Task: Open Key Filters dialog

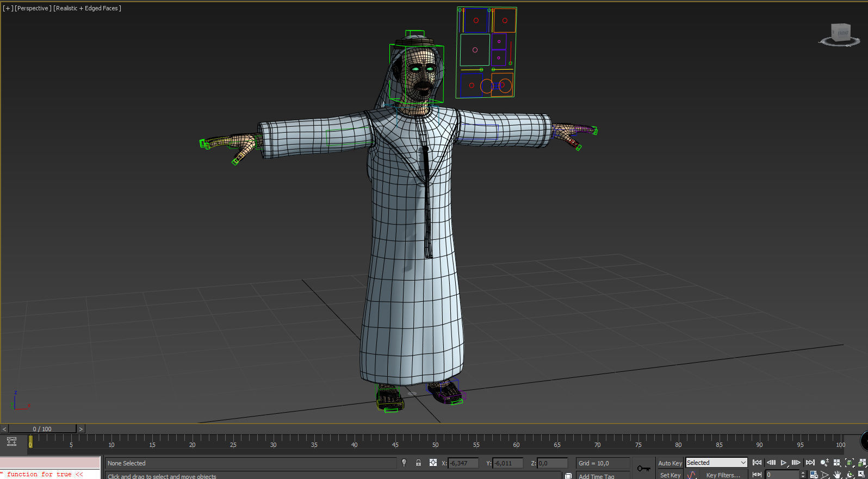Action: coord(723,475)
